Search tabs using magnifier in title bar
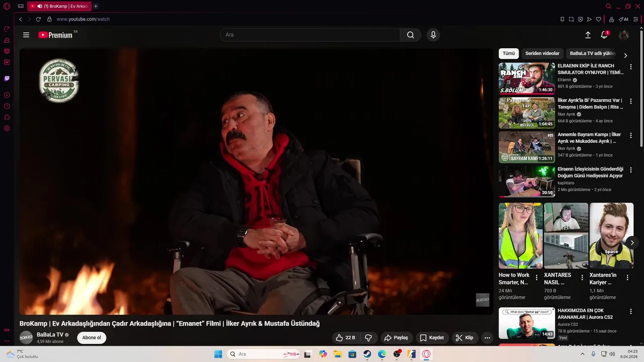Image resolution: width=644 pixels, height=362 pixels. [x=608, y=7]
